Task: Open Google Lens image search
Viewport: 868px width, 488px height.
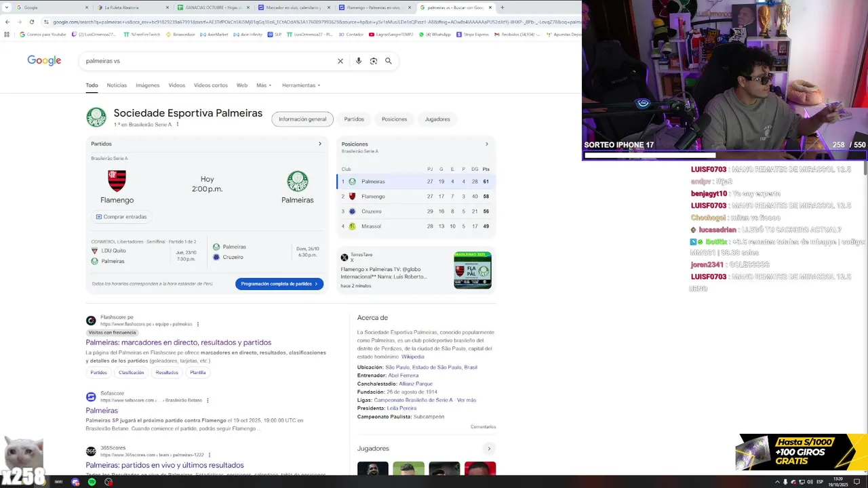Action: point(374,61)
